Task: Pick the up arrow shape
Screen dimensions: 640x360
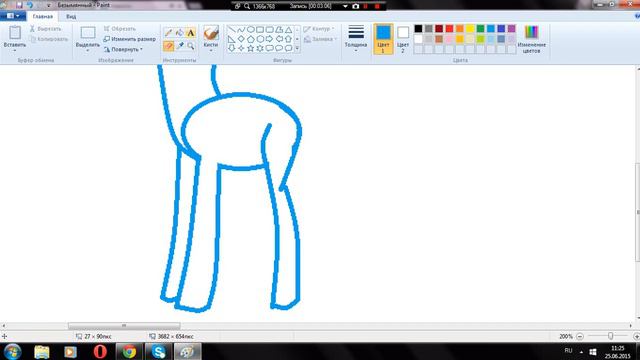Action: tap(289, 39)
